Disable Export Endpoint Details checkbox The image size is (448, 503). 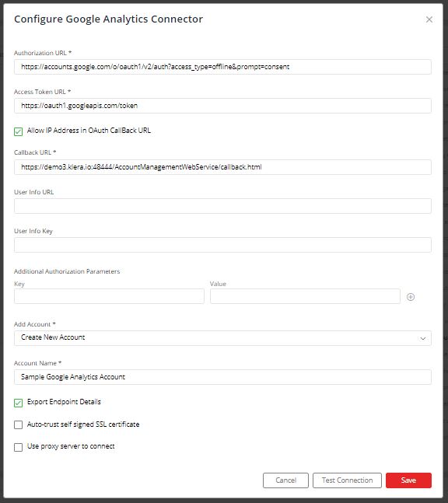point(19,403)
